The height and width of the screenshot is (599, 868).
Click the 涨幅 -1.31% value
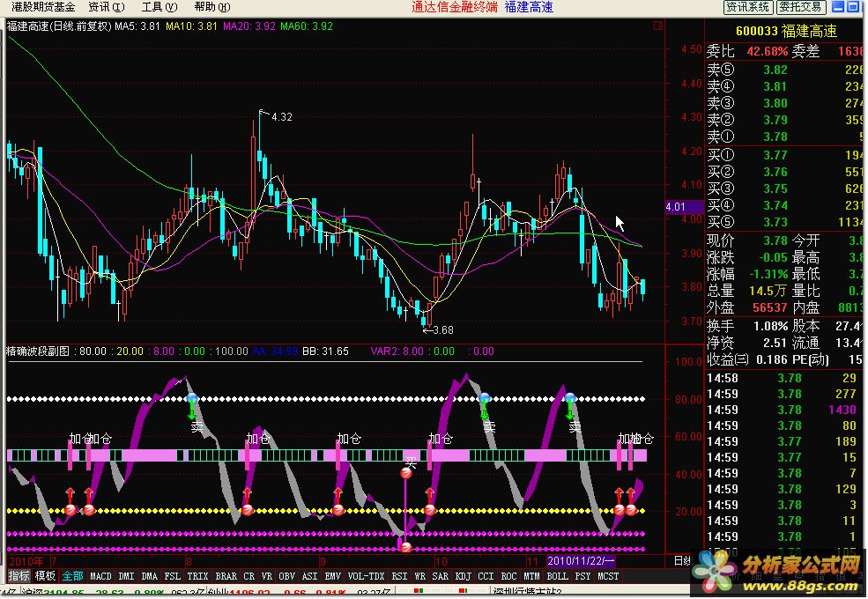[x=768, y=274]
